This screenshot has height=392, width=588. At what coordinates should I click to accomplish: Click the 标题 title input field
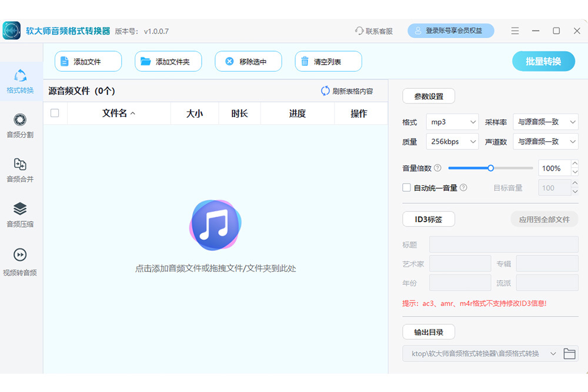click(504, 244)
